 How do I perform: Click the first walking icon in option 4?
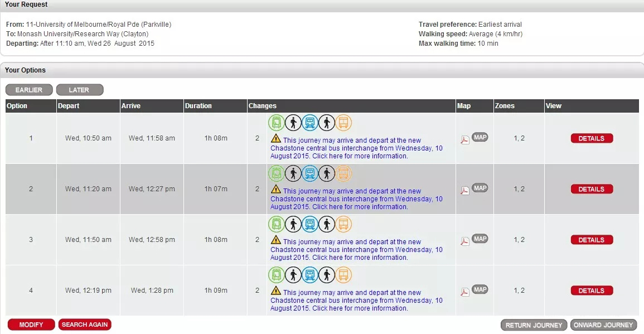click(293, 275)
